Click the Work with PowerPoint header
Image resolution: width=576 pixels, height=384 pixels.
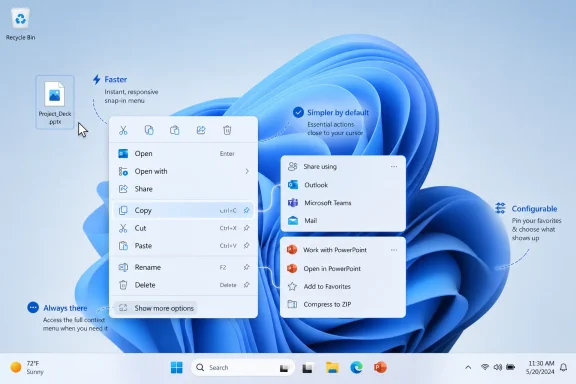click(x=335, y=250)
